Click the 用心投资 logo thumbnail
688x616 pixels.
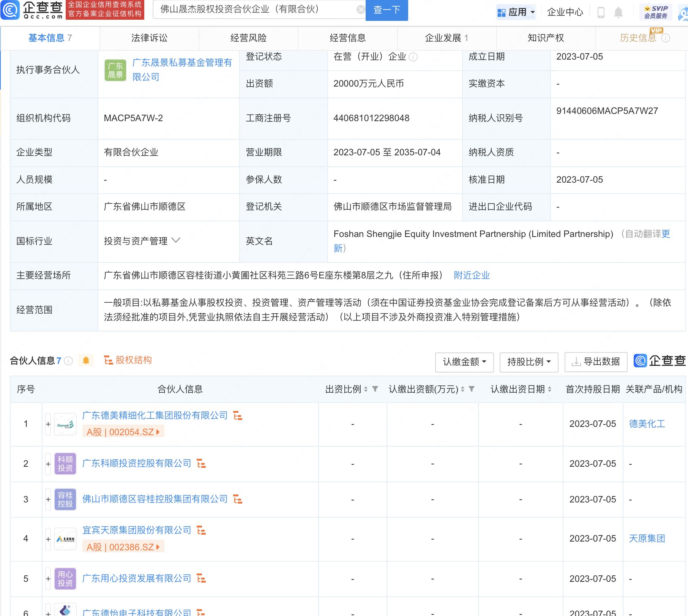(65, 579)
